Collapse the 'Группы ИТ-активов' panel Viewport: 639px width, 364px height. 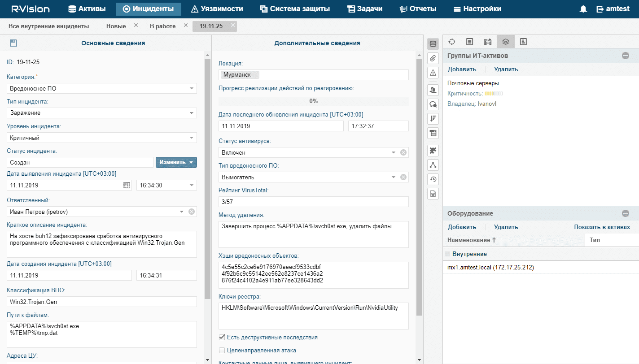tap(625, 56)
